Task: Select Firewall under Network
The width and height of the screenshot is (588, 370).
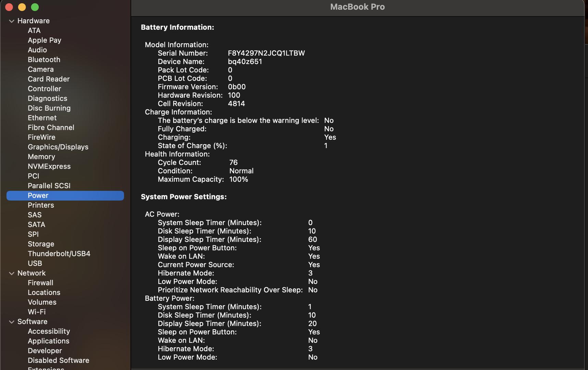Action: click(x=40, y=283)
